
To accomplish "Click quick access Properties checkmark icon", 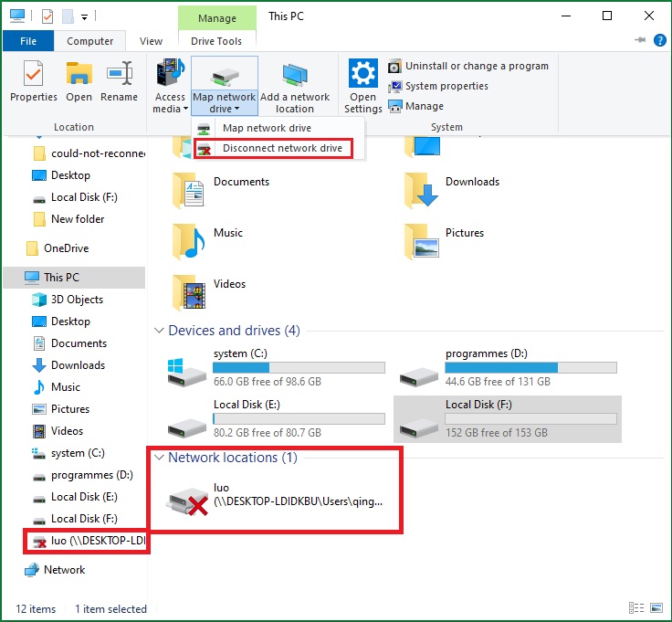I will [47, 16].
